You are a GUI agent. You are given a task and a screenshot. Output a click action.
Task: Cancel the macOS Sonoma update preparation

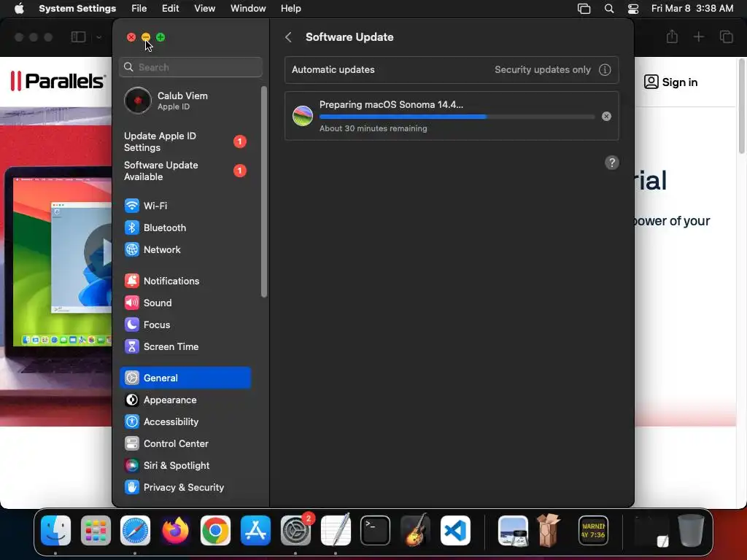pyautogui.click(x=606, y=116)
